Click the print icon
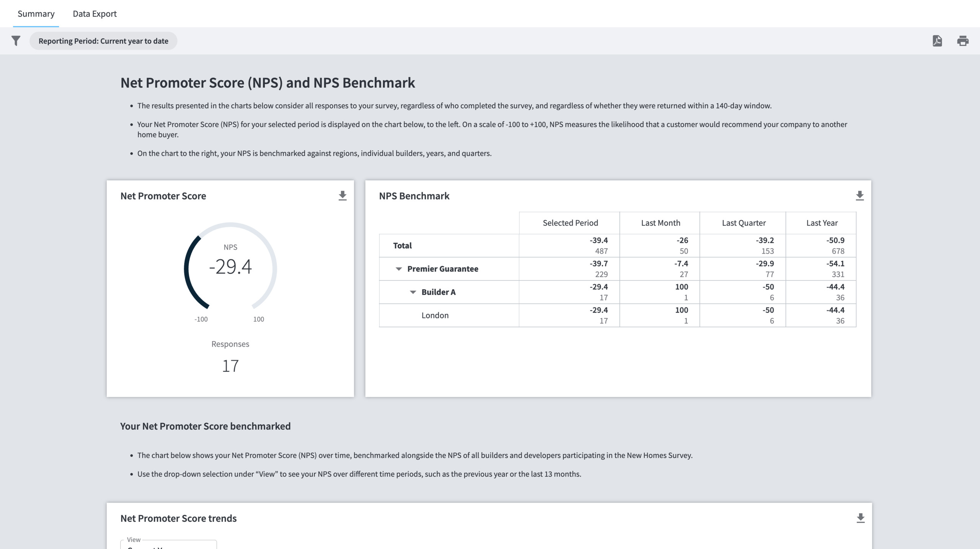Screen dimensions: 980x549 pyautogui.click(x=963, y=41)
